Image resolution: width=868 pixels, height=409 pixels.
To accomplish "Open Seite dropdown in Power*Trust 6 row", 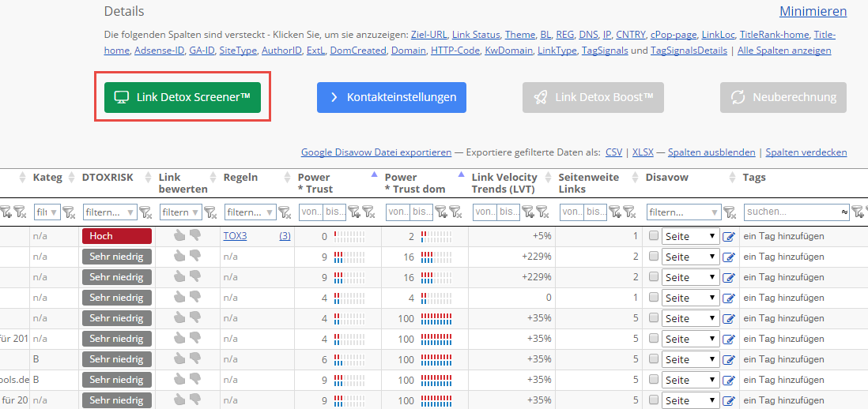I will coord(691,360).
